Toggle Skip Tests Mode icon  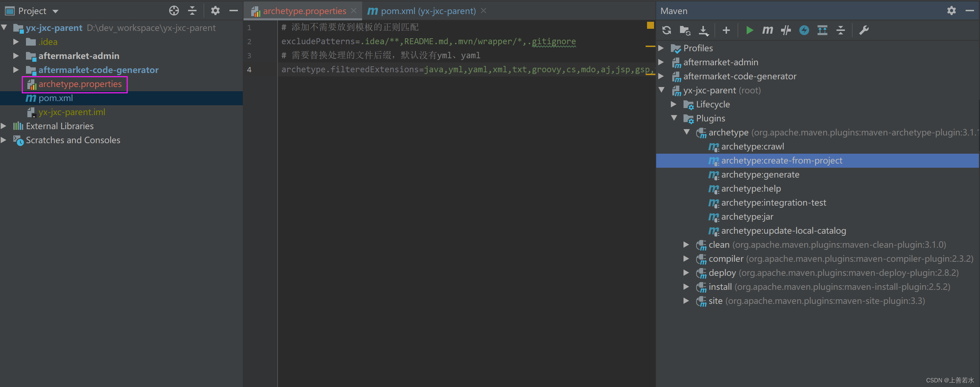point(786,30)
